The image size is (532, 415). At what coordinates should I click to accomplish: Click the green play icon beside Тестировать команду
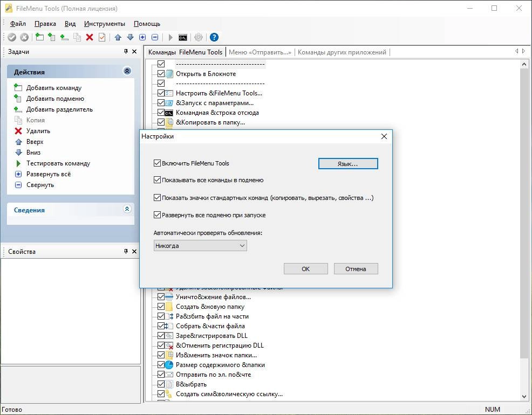coord(18,163)
